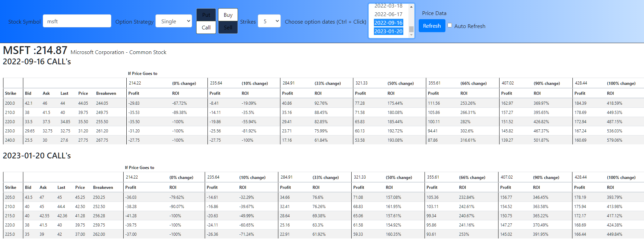
Task: Click Strike column header in 2023-01-20 table
Action: (x=11, y=187)
